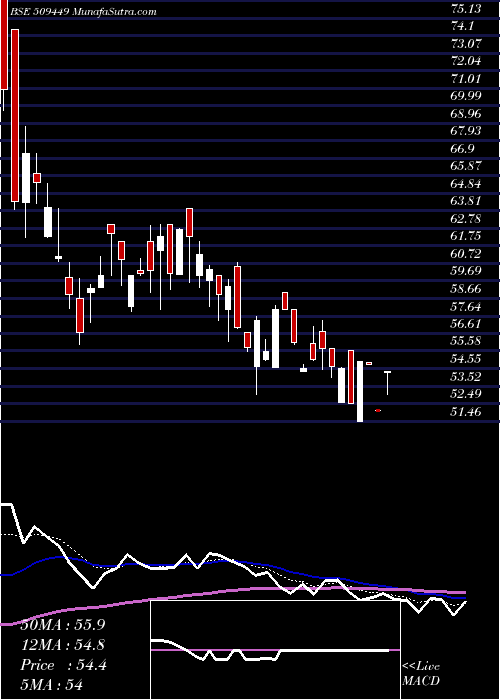The image size is (500, 700).
Task: Click the 71.01 price axis label
Action: (x=466, y=79)
